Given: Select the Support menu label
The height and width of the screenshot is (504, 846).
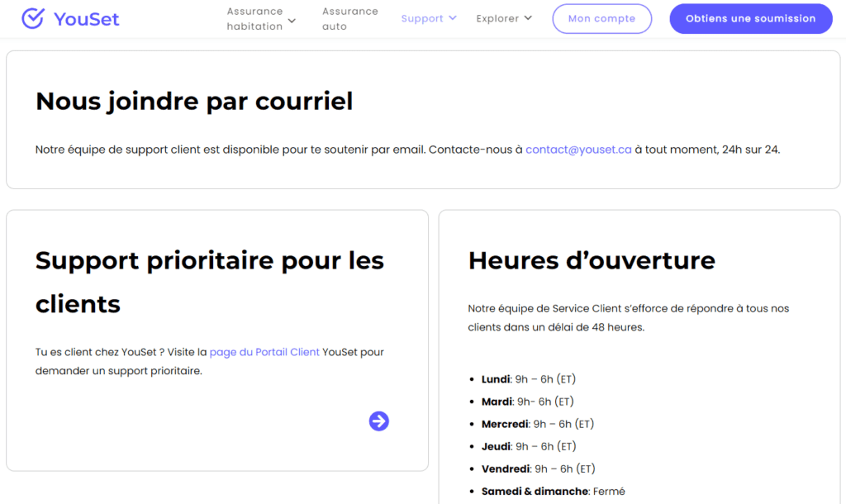Looking at the screenshot, I should pos(422,19).
